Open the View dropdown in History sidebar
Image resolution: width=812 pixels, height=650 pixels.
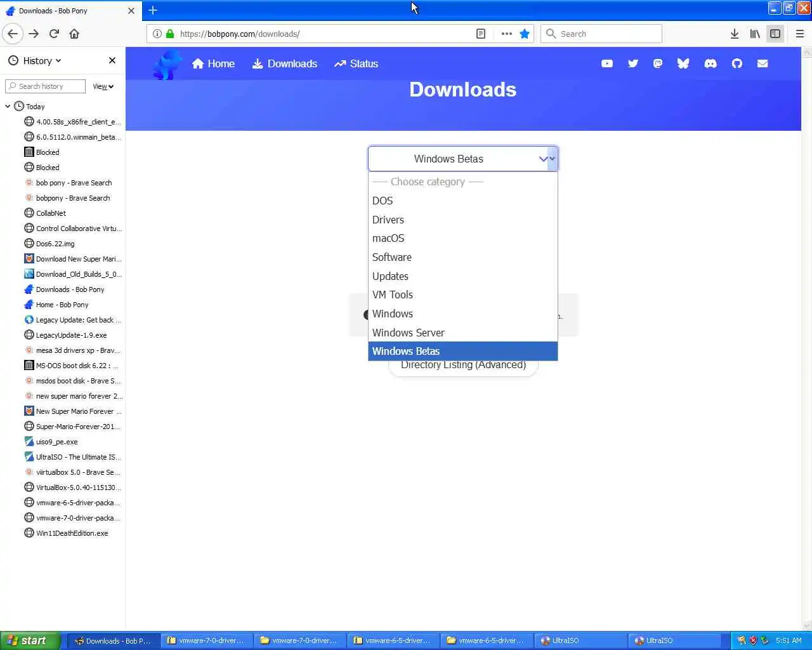click(x=103, y=86)
